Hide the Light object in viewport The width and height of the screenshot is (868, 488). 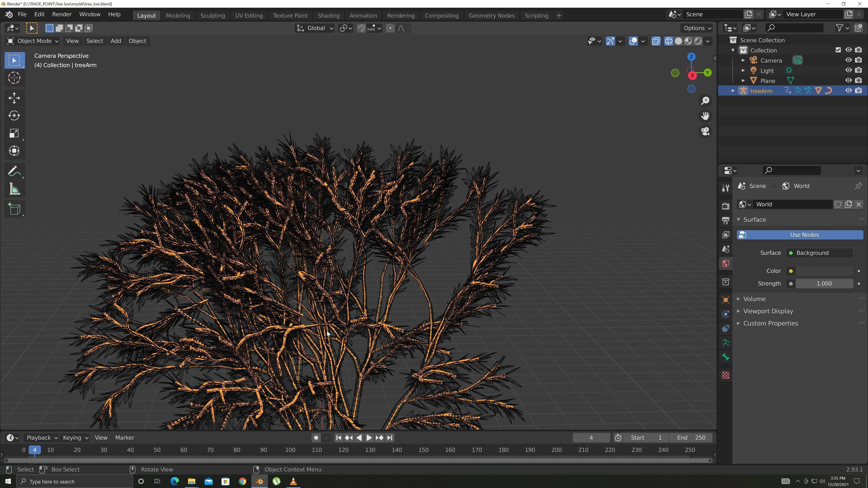pos(849,70)
